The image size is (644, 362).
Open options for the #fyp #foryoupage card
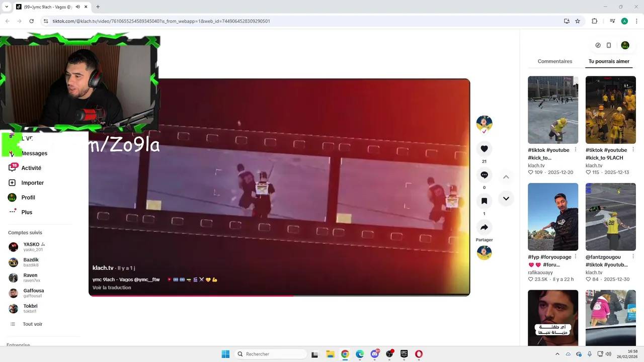point(576,257)
